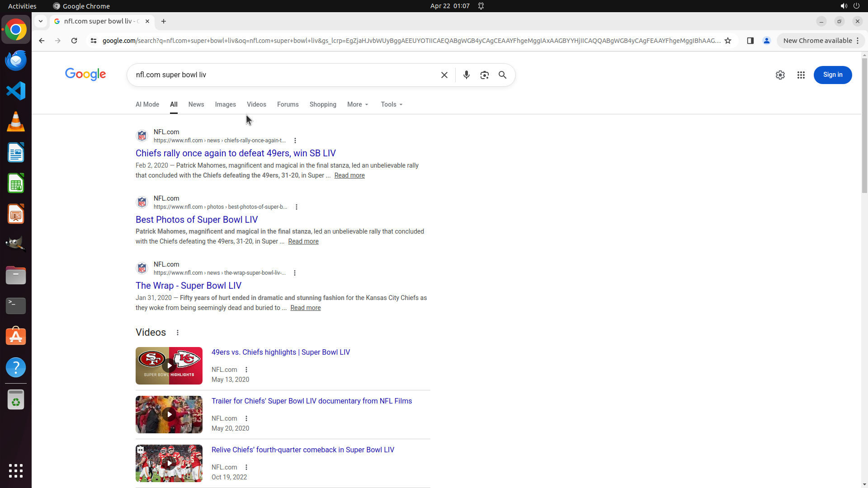
Task: Click the Sign in button
Action: [x=832, y=75]
